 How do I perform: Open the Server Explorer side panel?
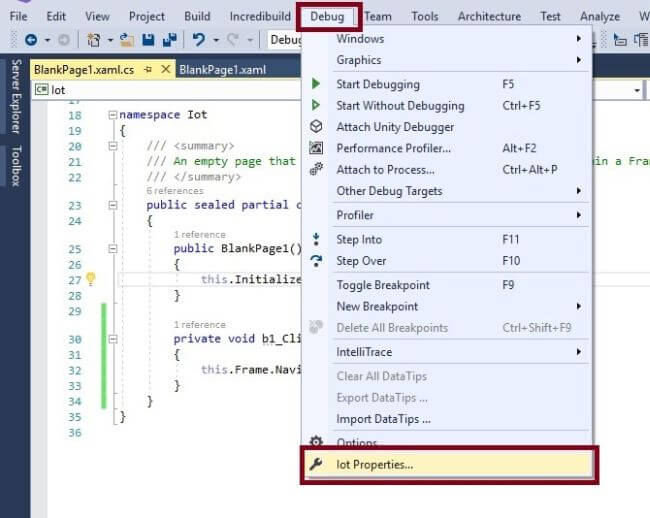[x=16, y=96]
